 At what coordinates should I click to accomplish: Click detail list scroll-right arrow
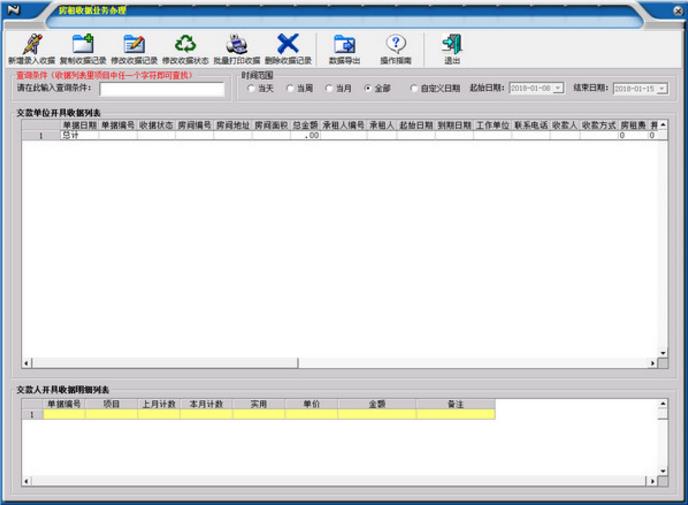[x=652, y=481]
